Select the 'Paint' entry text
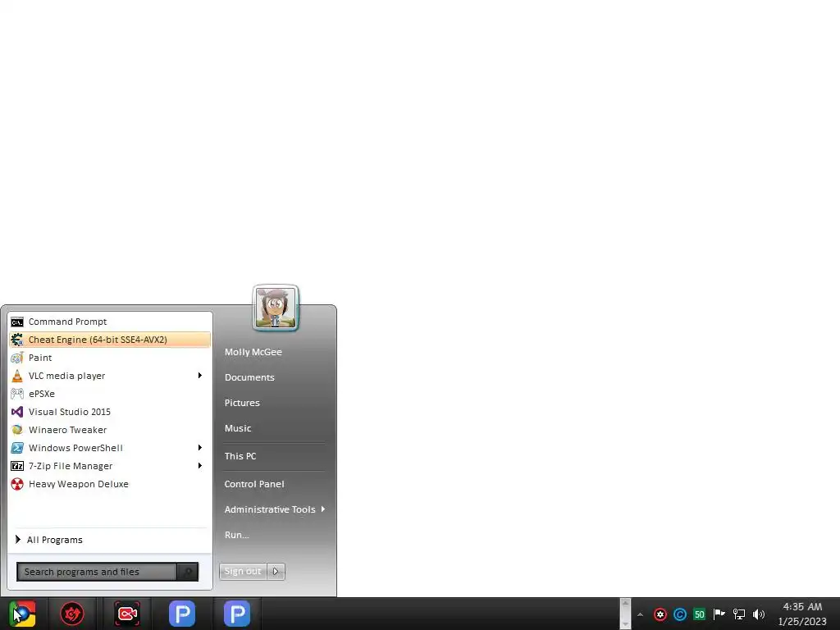This screenshot has height=630, width=840. (x=40, y=358)
